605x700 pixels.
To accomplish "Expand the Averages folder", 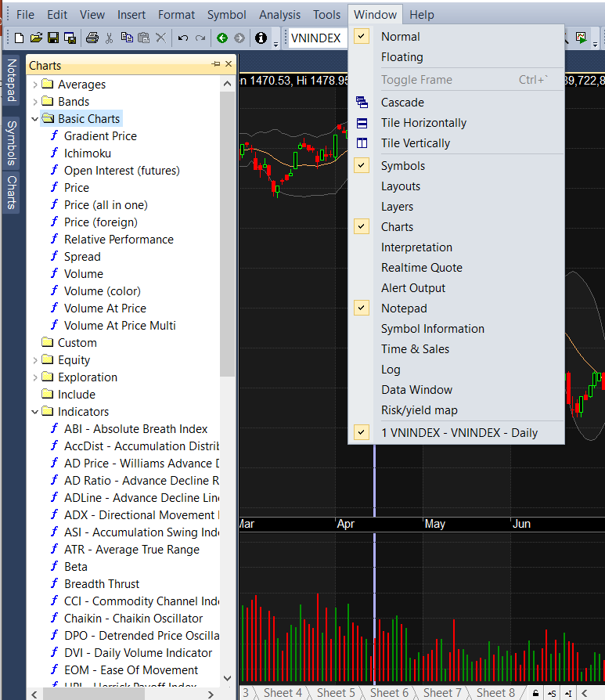I will (x=34, y=85).
